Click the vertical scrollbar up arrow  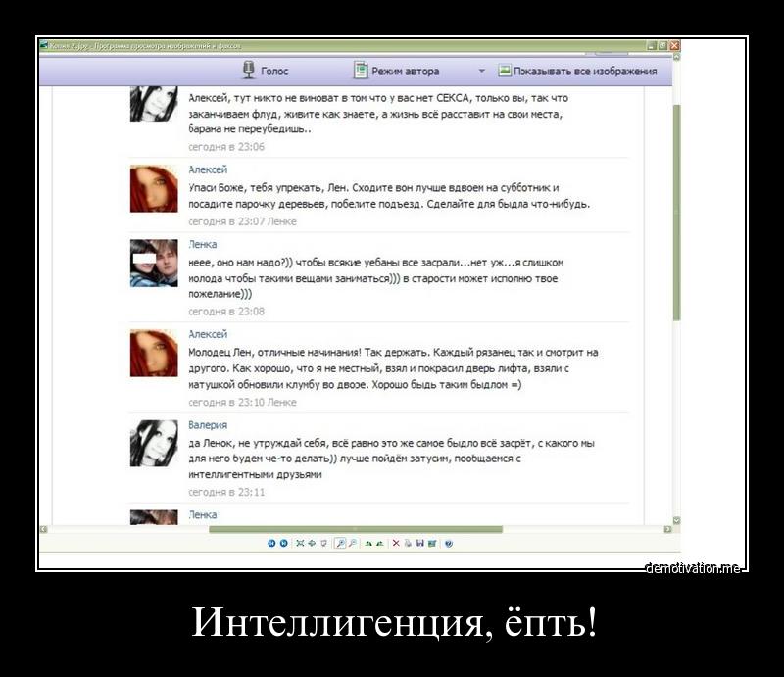coord(676,57)
